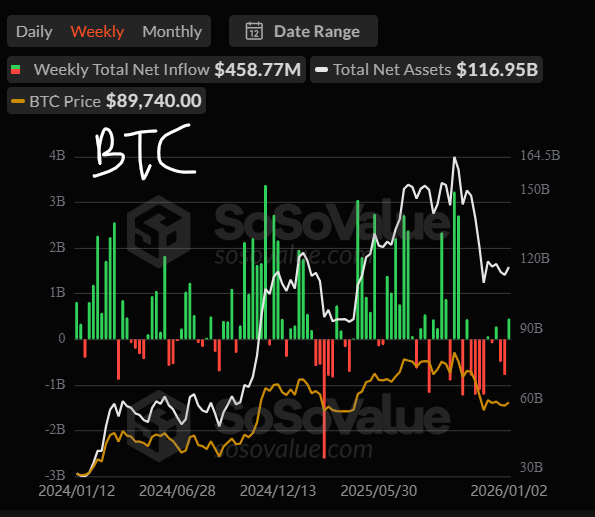Click the 3B left axis label
This screenshot has width=595, height=517.
(57, 202)
